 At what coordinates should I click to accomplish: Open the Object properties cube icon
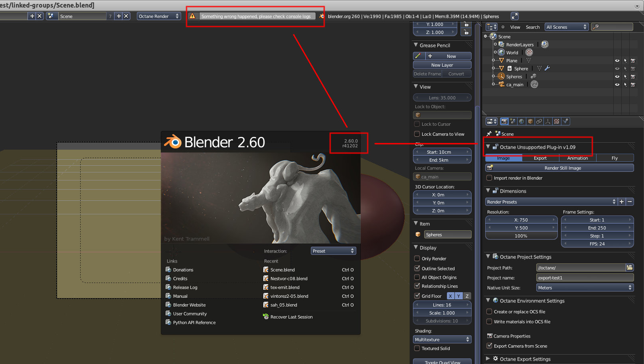tap(530, 121)
